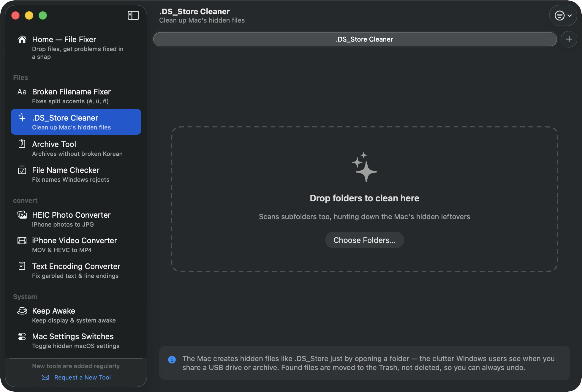
Task: Open Archive Tool from the sidebar
Action: 76,148
